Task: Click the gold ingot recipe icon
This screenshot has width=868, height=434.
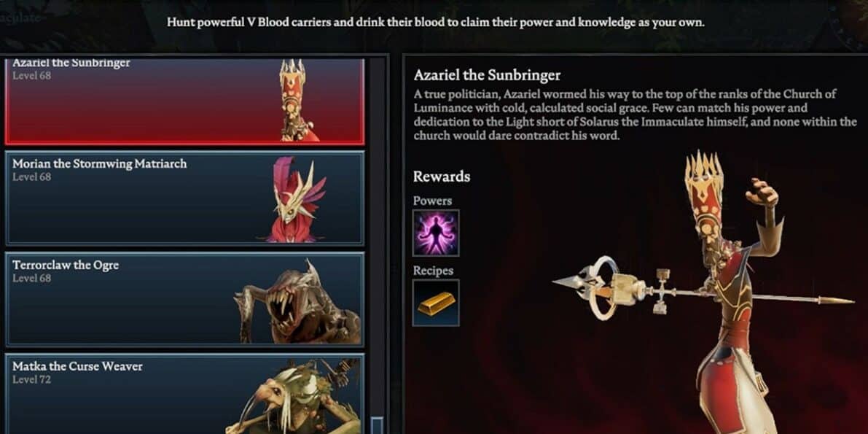Action: (436, 303)
